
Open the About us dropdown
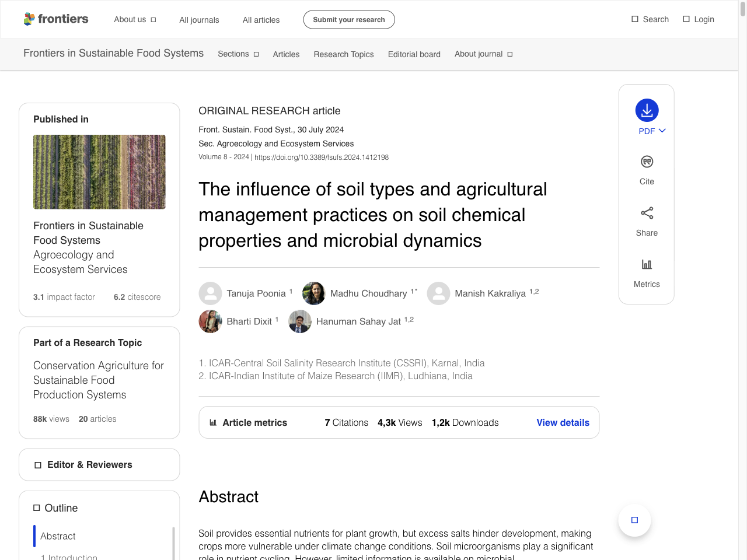click(134, 19)
